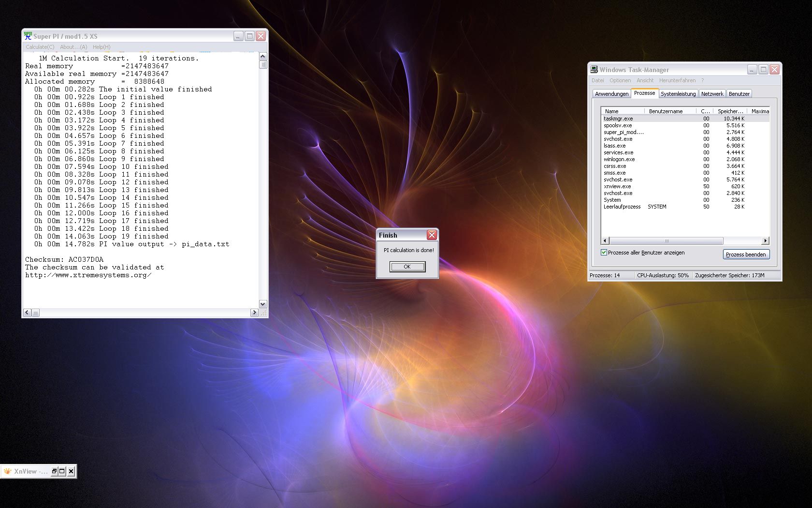Select the System process row

pyautogui.click(x=685, y=200)
